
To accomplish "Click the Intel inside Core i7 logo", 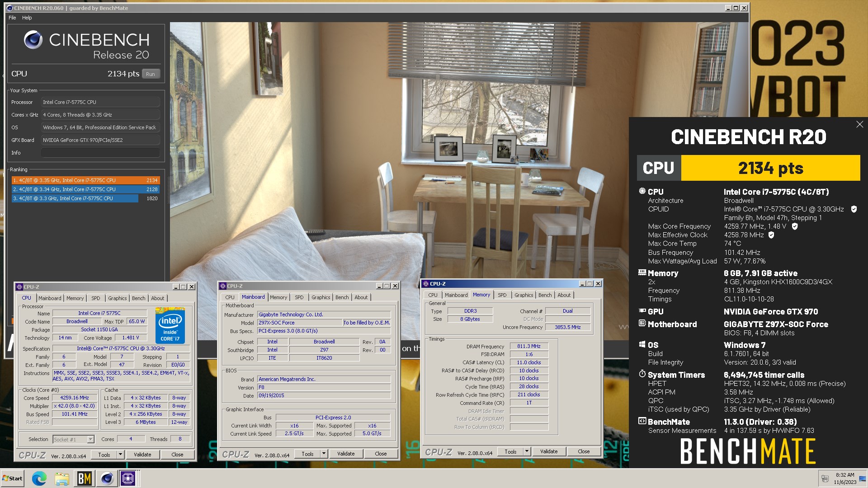I will point(170,325).
